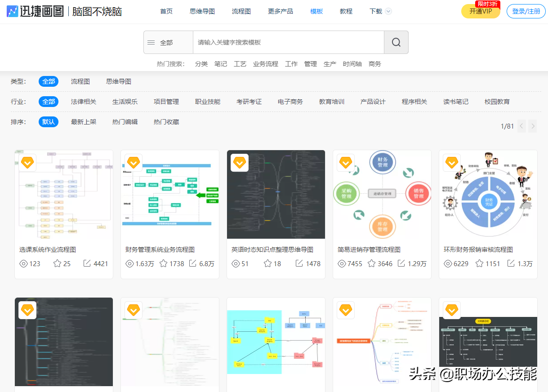Click the 开通VIP button

point(481,12)
